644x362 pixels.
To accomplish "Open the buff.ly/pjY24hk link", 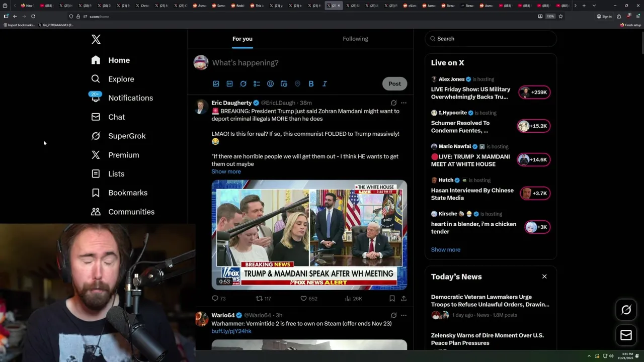I will coord(231,331).
